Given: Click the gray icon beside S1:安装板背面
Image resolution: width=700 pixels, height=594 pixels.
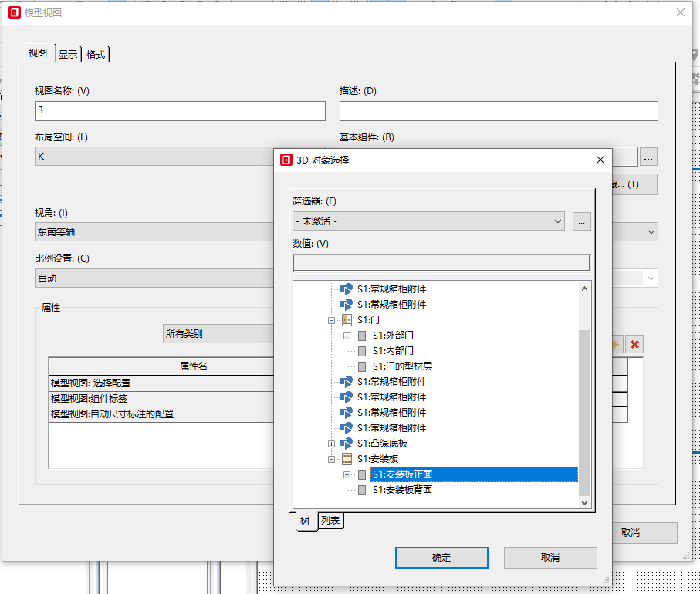Looking at the screenshot, I should 362,490.
